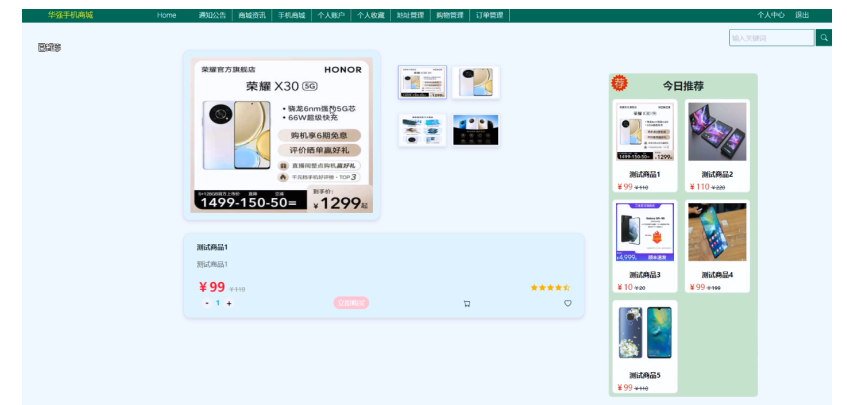Click the 个人中心 link
This screenshot has width=847, height=405.
(771, 15)
